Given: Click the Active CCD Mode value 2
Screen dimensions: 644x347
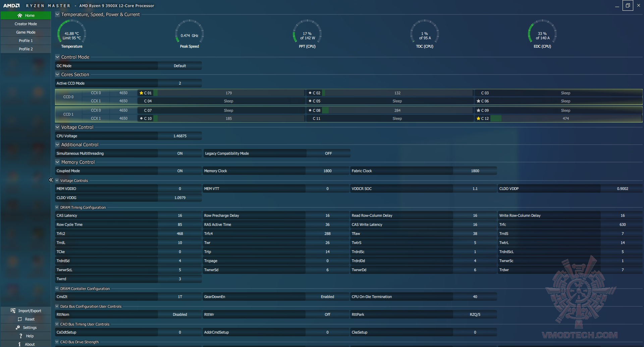Looking at the screenshot, I should pyautogui.click(x=180, y=83).
